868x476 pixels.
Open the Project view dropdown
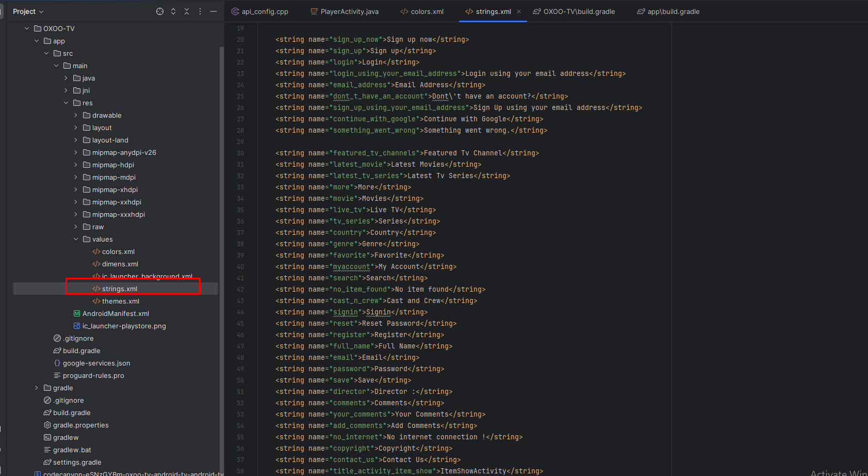pyautogui.click(x=28, y=11)
